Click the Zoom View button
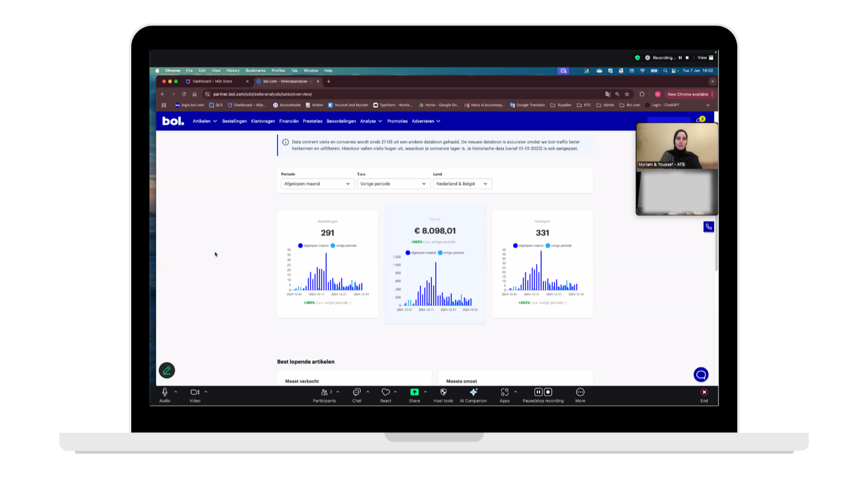The width and height of the screenshot is (868, 482). click(705, 57)
